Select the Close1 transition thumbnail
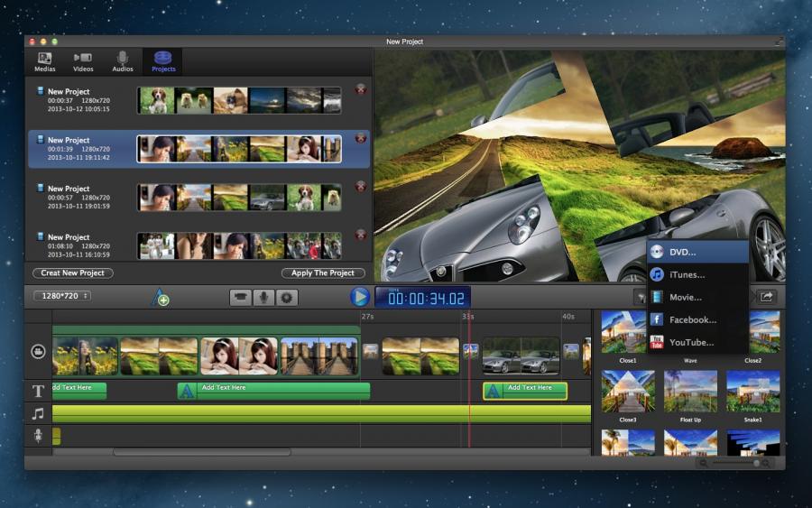The height and width of the screenshot is (508, 812). pyautogui.click(x=624, y=332)
